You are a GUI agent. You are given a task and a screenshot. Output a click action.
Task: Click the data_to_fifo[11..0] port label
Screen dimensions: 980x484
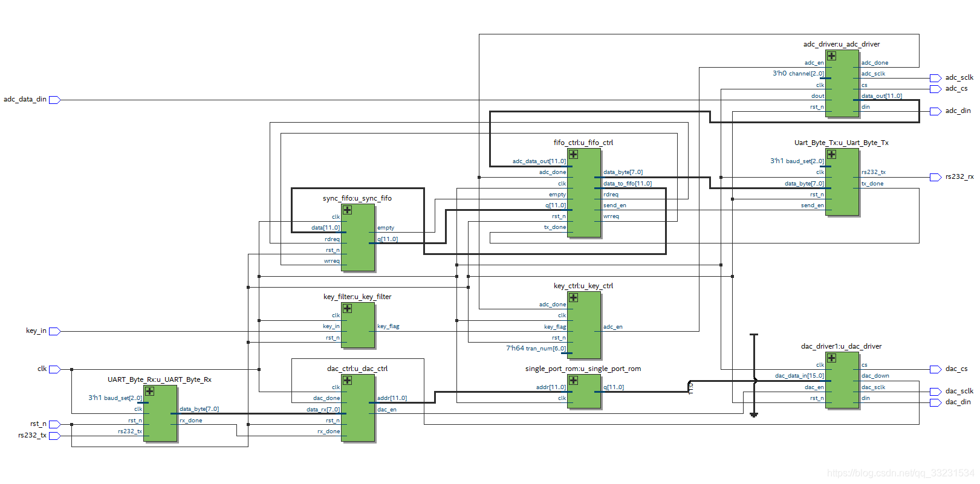pos(628,184)
